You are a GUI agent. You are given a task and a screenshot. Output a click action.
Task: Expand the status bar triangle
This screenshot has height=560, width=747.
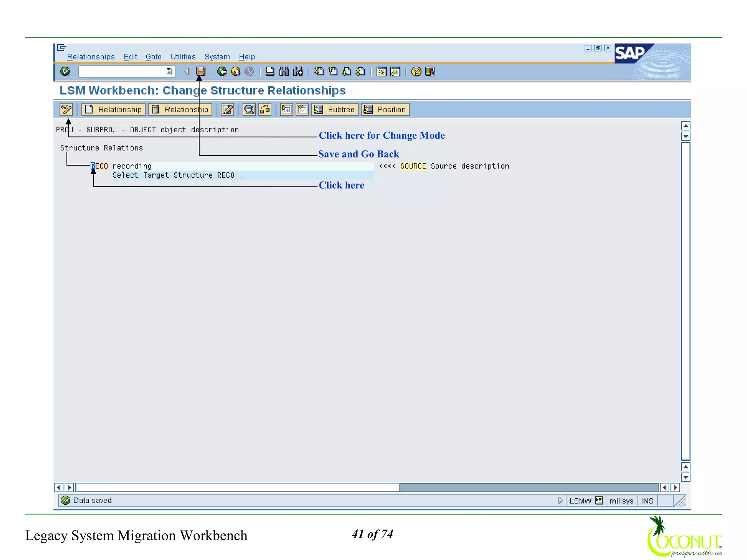point(561,501)
